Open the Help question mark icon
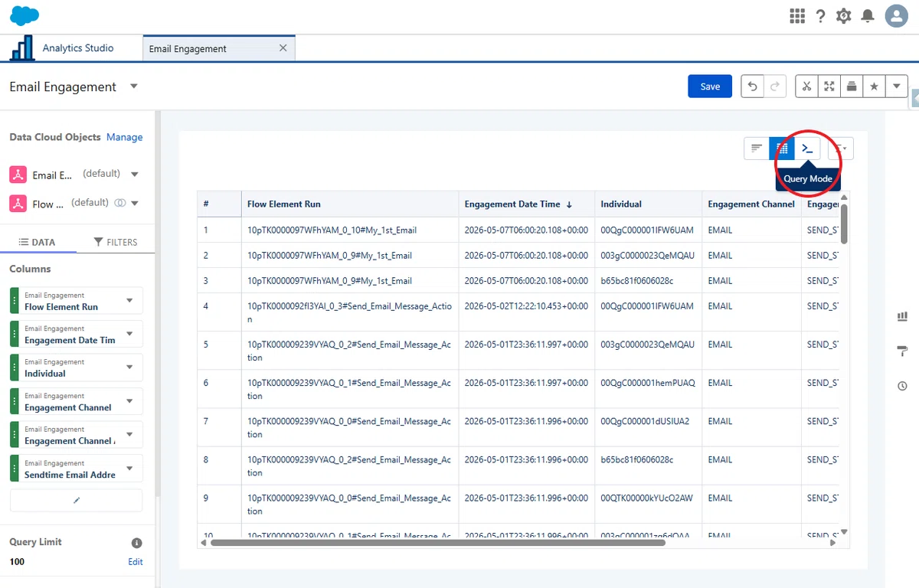The image size is (919, 588). click(821, 16)
